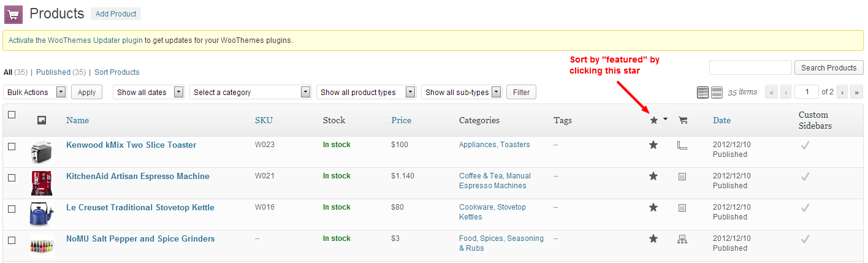868x263 pixels.
Task: Click custom sidebars checkmark for KitchenAid Espresso
Action: click(x=805, y=177)
